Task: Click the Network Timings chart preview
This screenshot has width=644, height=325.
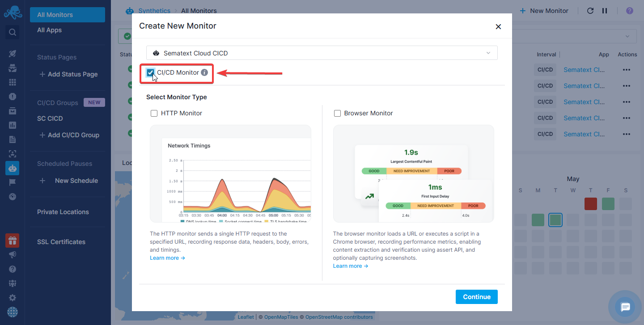Action: pyautogui.click(x=230, y=173)
